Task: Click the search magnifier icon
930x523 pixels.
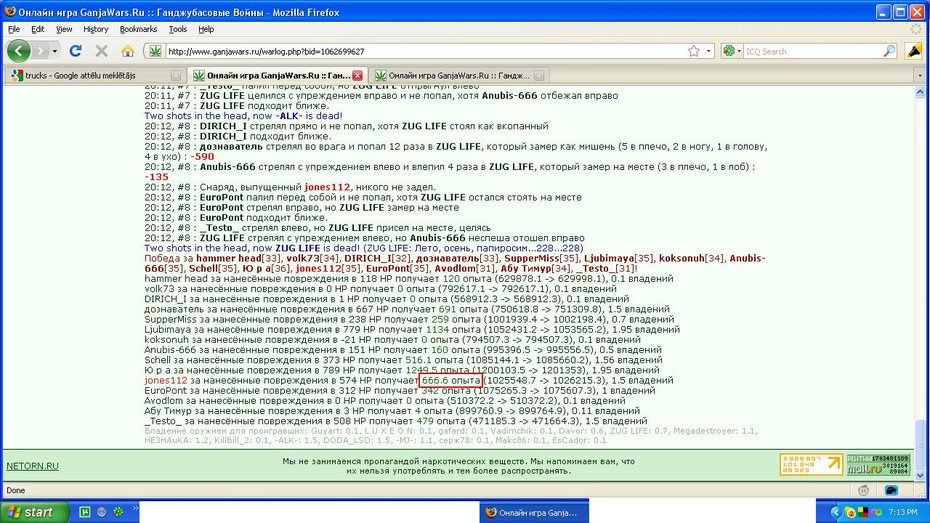Action: pyautogui.click(x=889, y=52)
